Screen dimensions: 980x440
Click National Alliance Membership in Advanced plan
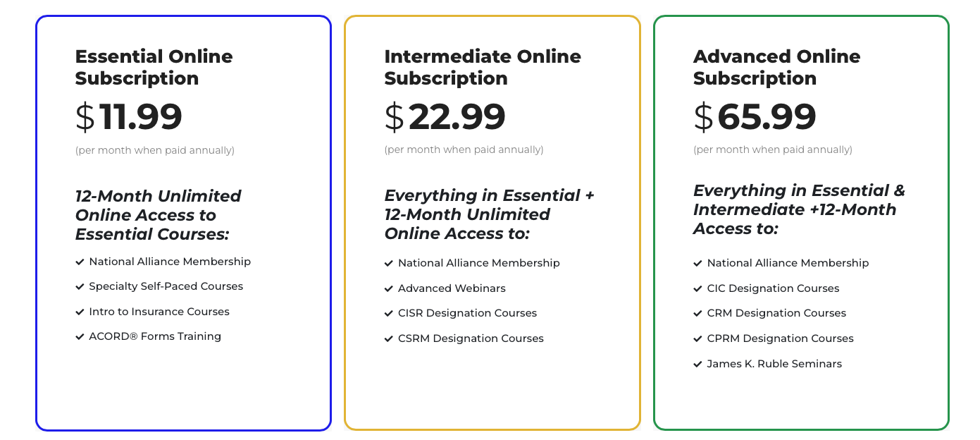point(788,263)
